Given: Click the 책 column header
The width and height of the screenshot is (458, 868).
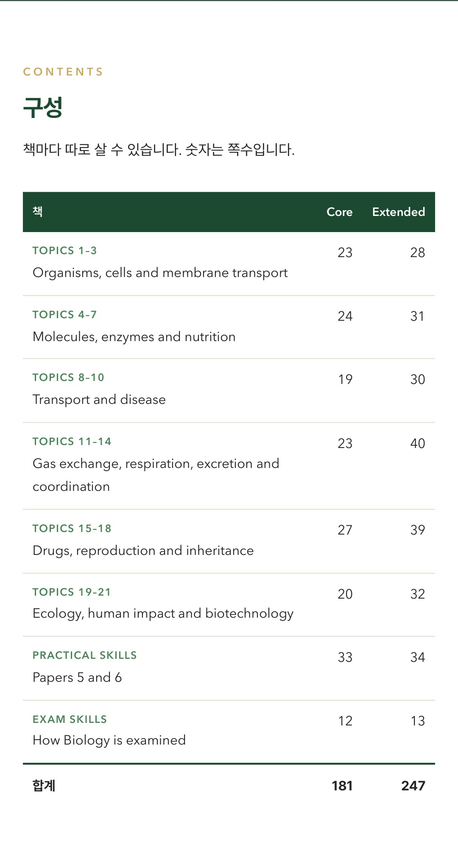Looking at the screenshot, I should point(38,211).
